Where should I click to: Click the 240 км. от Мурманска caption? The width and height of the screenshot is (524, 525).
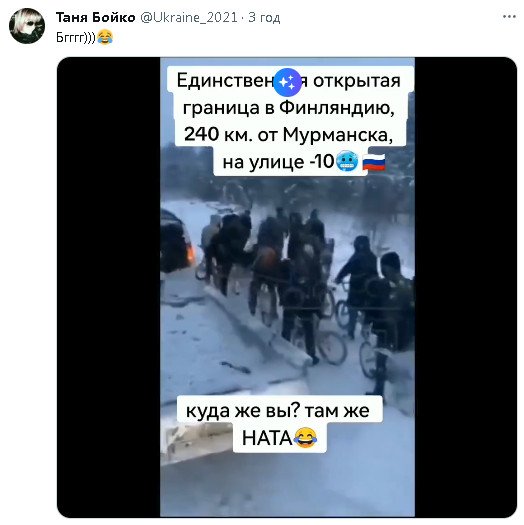pos(288,135)
